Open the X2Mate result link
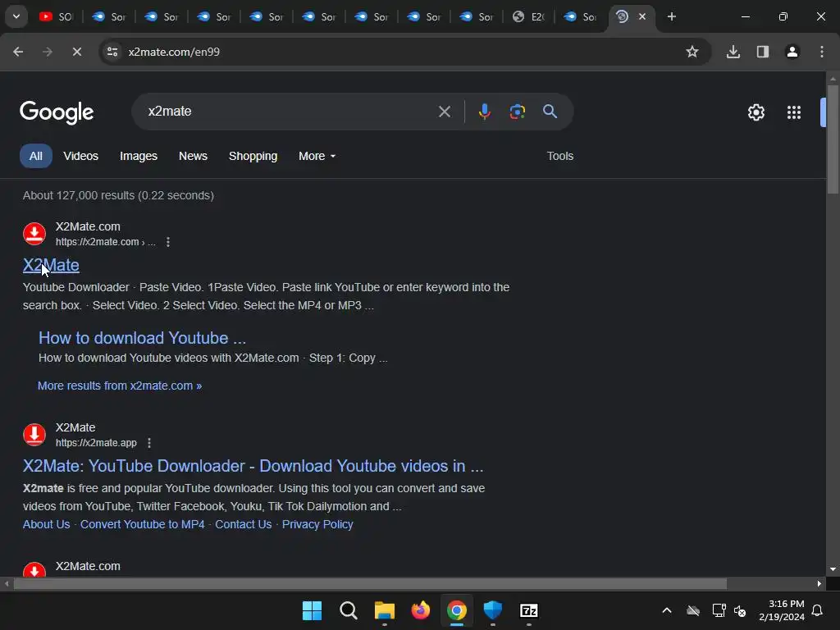This screenshot has height=630, width=840. (51, 265)
